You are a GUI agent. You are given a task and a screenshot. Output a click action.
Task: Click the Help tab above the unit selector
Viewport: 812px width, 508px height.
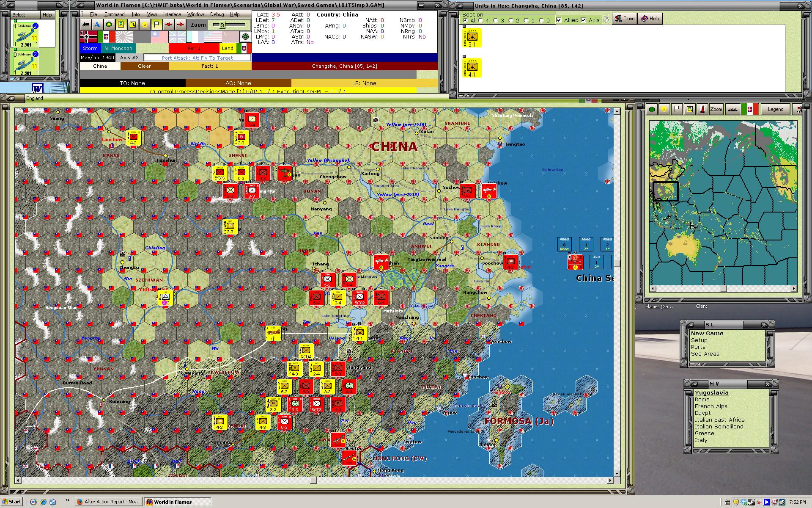[x=47, y=15]
